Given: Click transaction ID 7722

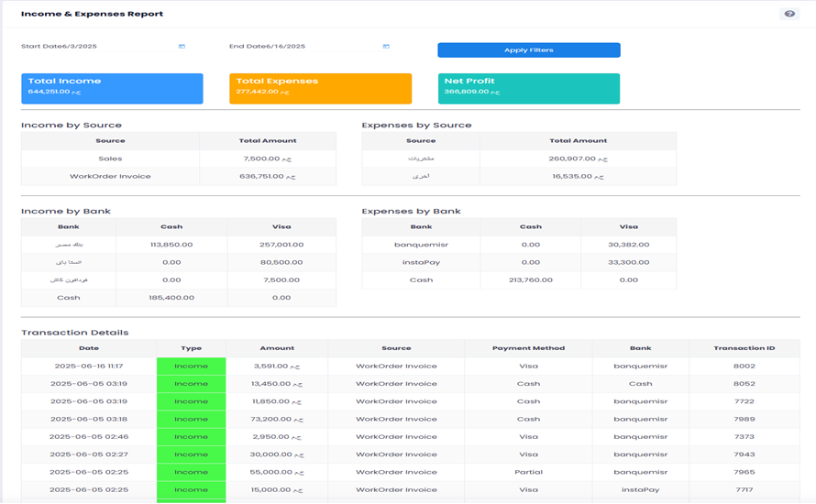Looking at the screenshot, I should [x=744, y=401].
